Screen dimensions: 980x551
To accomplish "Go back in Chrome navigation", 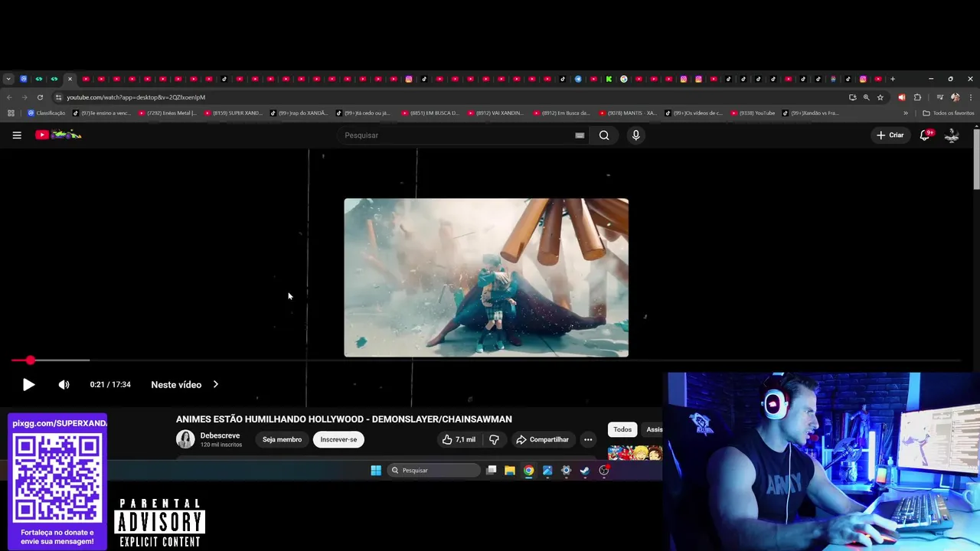I will (x=9, y=97).
